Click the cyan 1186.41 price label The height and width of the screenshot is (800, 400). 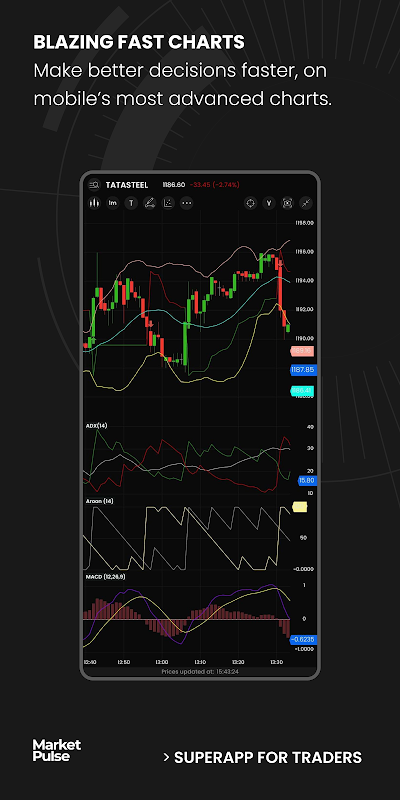click(302, 391)
